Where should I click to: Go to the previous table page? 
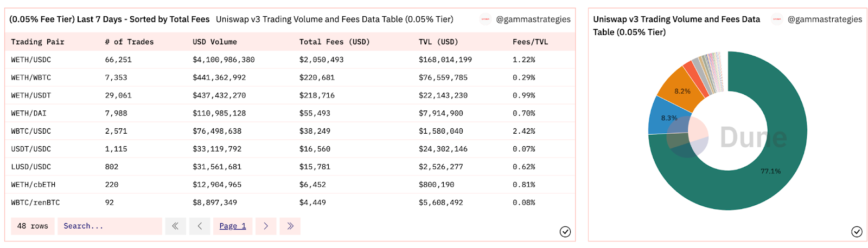pyautogui.click(x=200, y=226)
